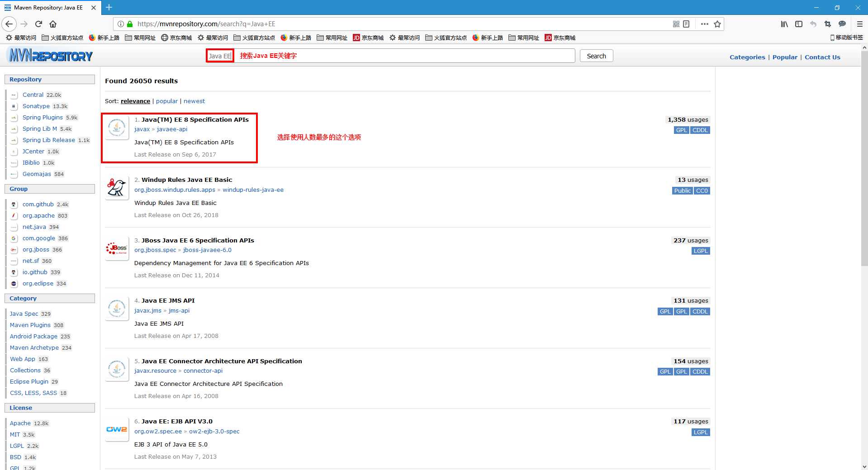Image resolution: width=868 pixels, height=470 pixels.
Task: Open new tab with the plus icon
Action: click(109, 7)
